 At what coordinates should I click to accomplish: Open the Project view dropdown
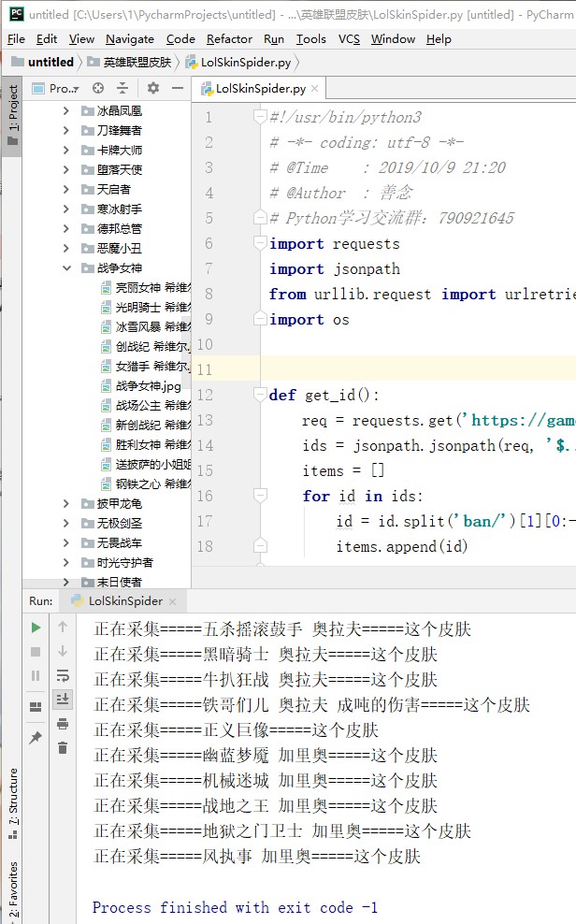point(56,88)
